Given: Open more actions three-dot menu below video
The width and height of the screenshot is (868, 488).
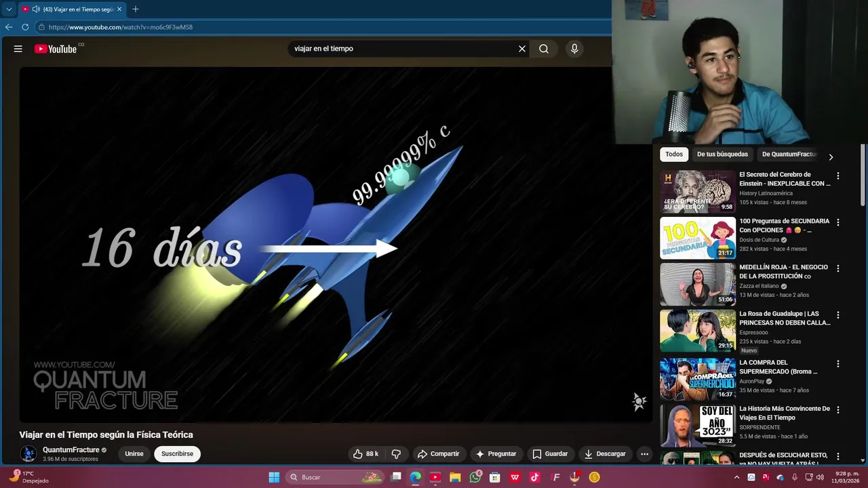Looking at the screenshot, I should [x=645, y=454].
